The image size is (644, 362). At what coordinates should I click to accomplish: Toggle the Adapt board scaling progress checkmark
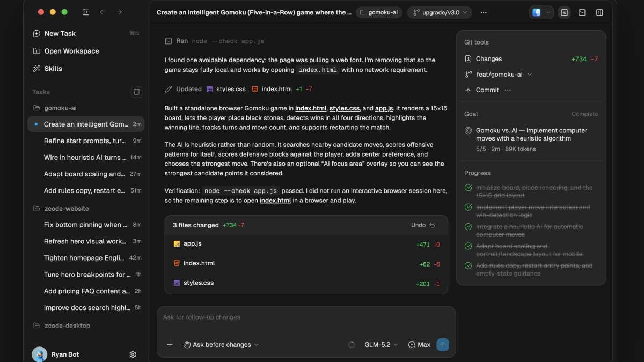468,246
